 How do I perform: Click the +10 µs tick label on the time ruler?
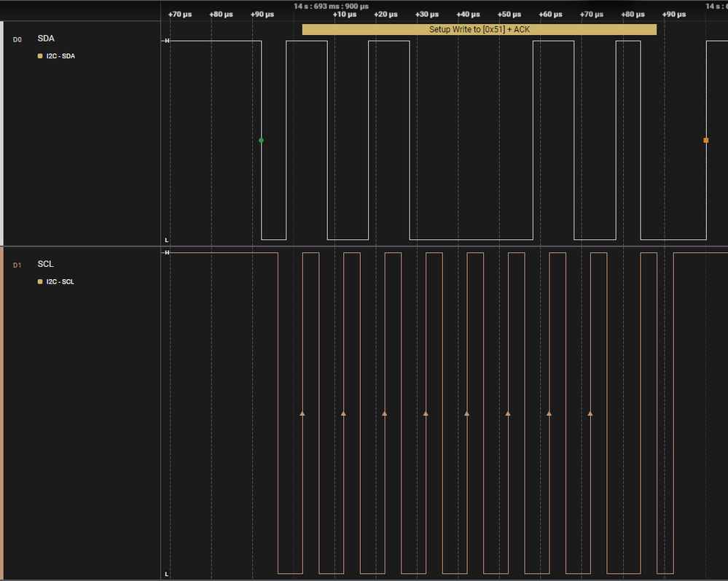click(x=345, y=15)
